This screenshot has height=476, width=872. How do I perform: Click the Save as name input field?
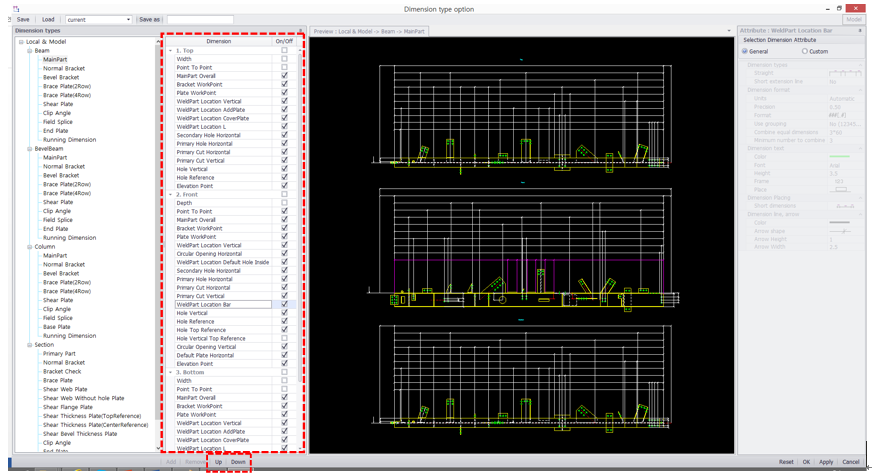[x=200, y=19]
